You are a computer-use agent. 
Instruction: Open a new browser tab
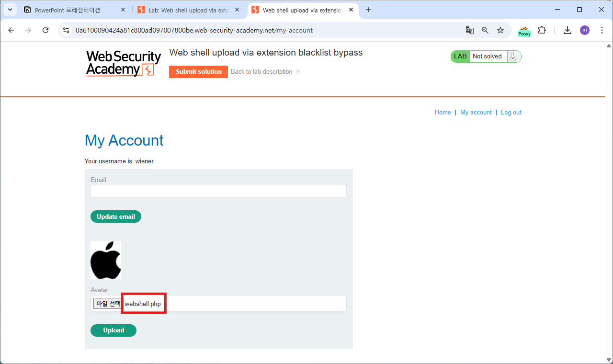click(368, 10)
